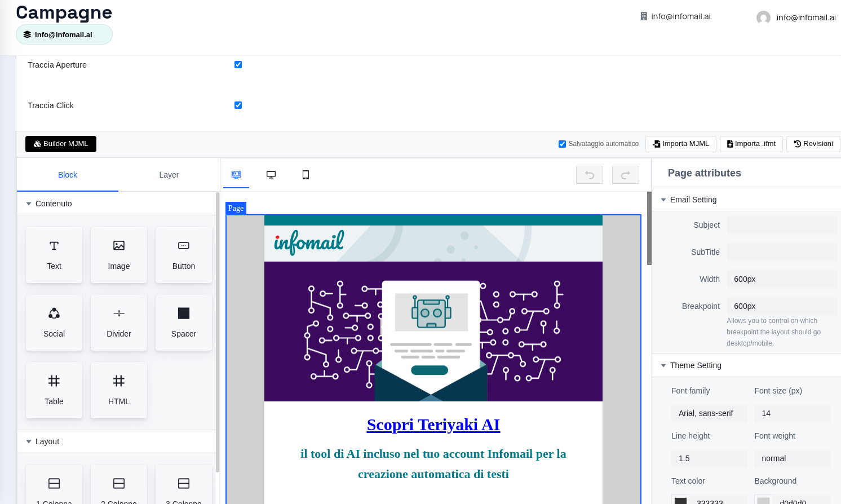Pick the Social block icon

click(x=54, y=313)
